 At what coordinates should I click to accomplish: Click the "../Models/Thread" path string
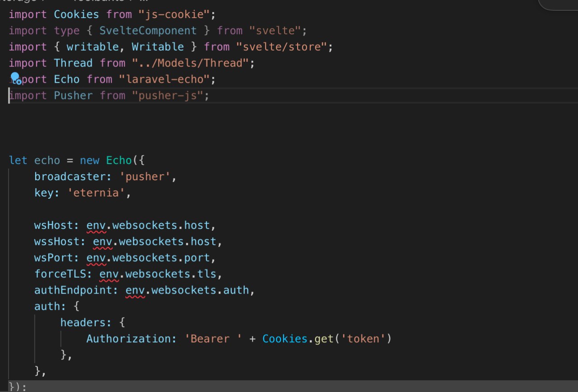[191, 63]
